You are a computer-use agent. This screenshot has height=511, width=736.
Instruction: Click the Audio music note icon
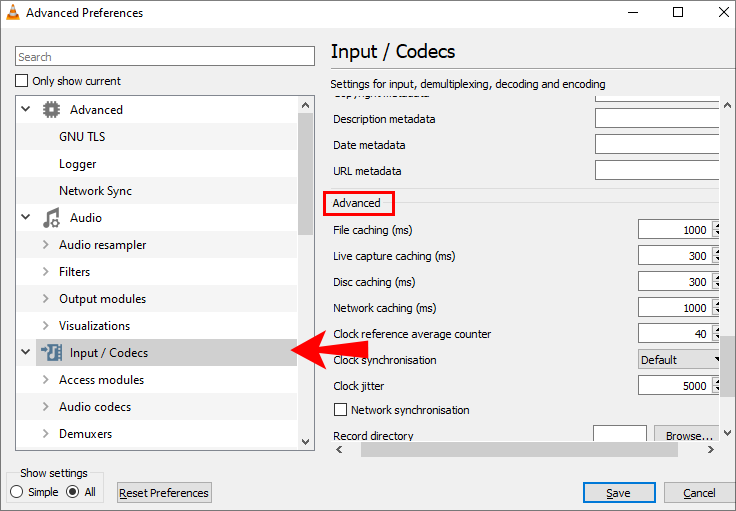(x=52, y=218)
